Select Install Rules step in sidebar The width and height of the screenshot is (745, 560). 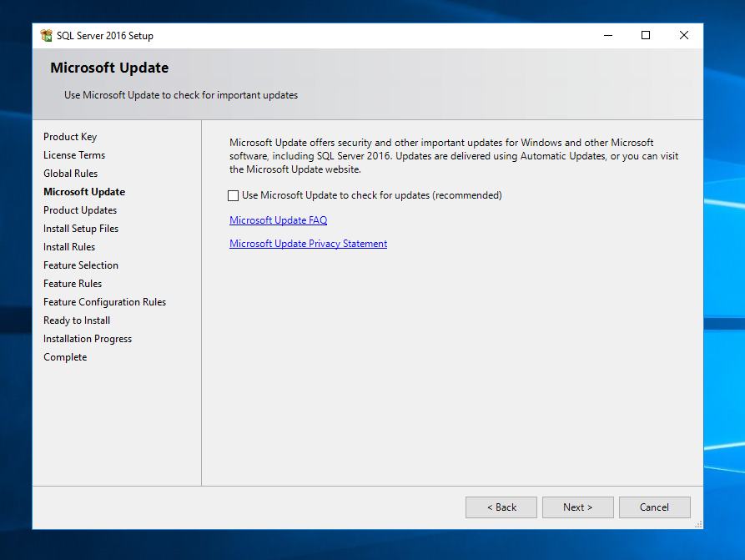point(69,247)
